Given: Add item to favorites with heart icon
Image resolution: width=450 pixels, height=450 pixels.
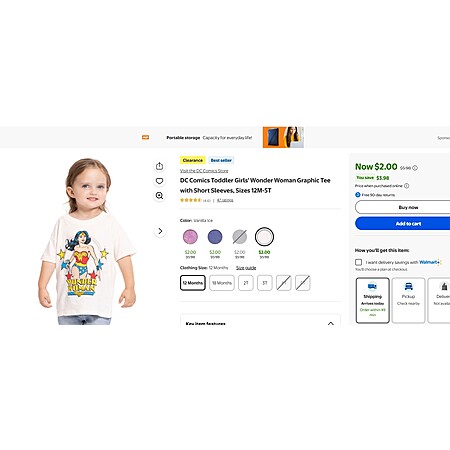Looking at the screenshot, I should 159,181.
